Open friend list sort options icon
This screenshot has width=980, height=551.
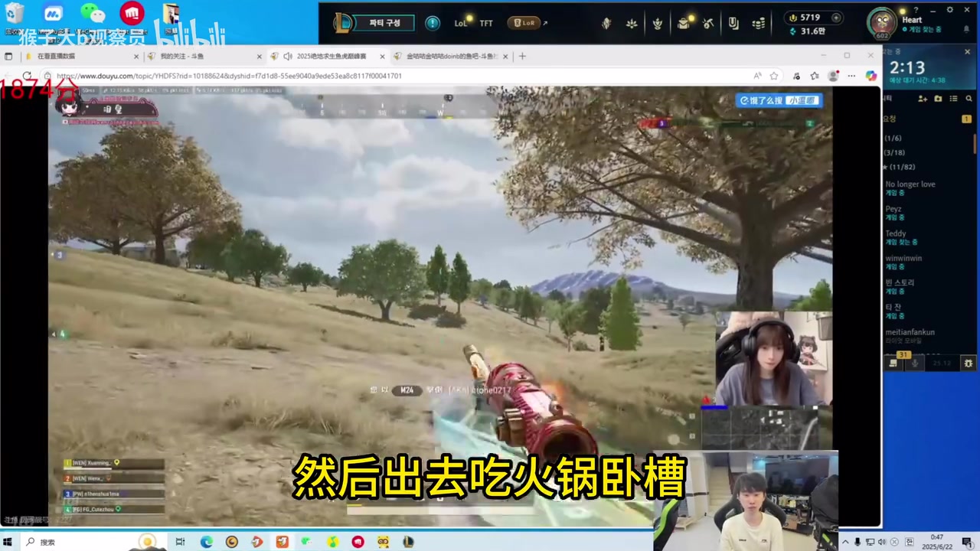[x=953, y=99]
